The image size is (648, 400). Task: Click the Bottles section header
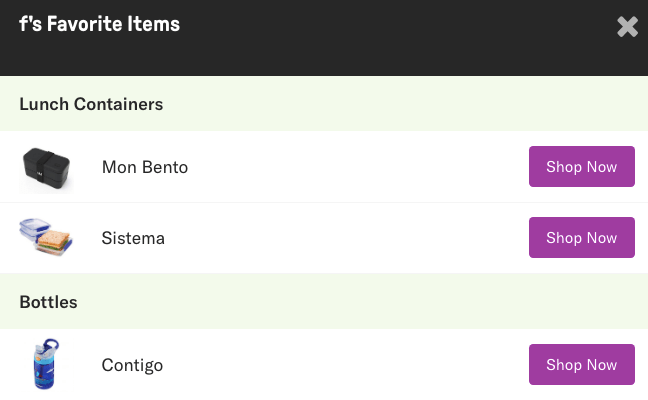(x=48, y=301)
